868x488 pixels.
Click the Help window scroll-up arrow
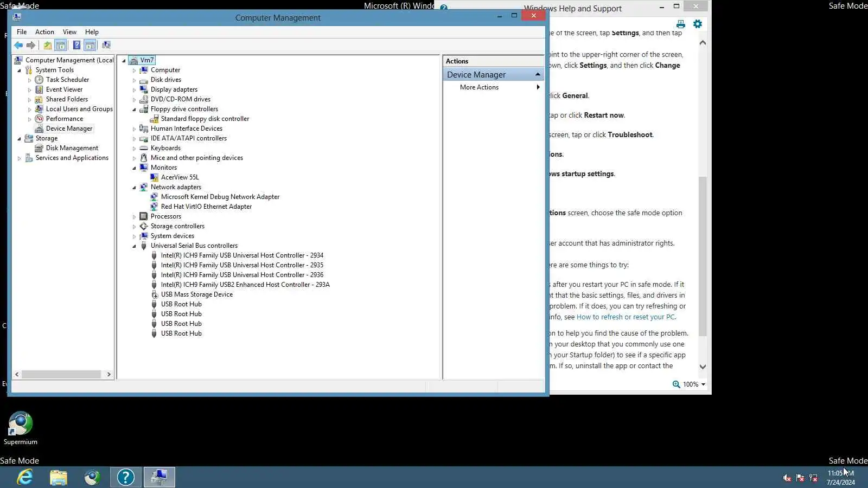pos(703,43)
